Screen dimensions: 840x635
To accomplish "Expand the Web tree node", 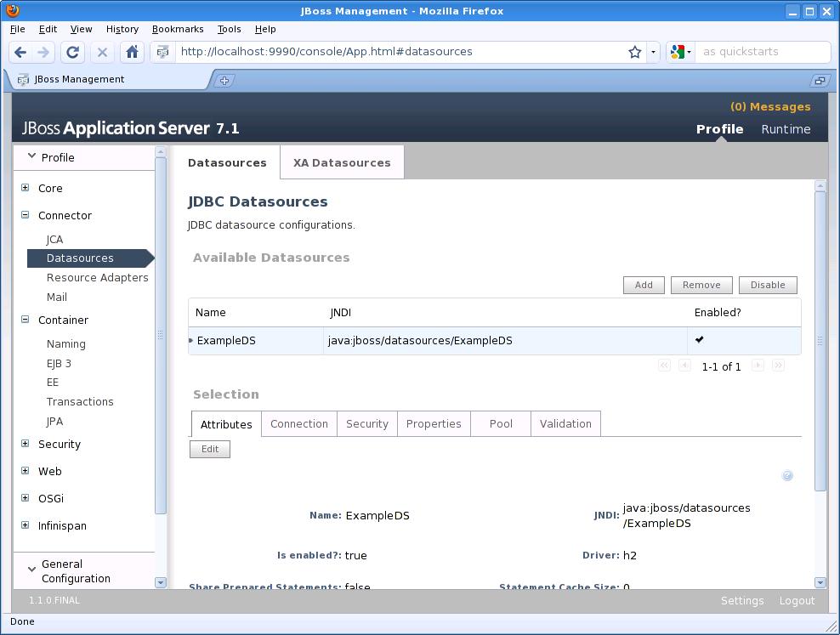I will (26, 471).
